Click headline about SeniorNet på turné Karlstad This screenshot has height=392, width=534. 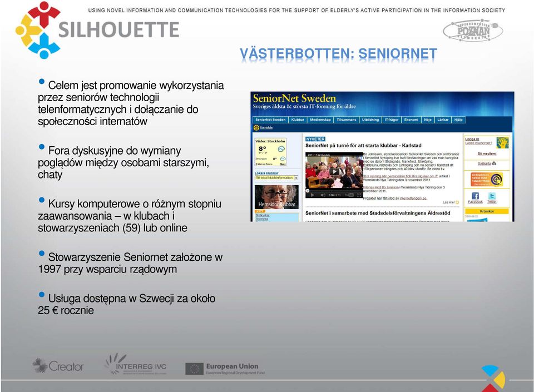click(363, 146)
